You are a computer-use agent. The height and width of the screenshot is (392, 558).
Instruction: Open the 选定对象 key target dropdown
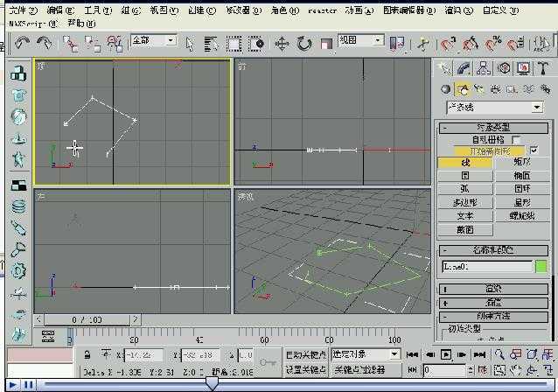tap(365, 354)
